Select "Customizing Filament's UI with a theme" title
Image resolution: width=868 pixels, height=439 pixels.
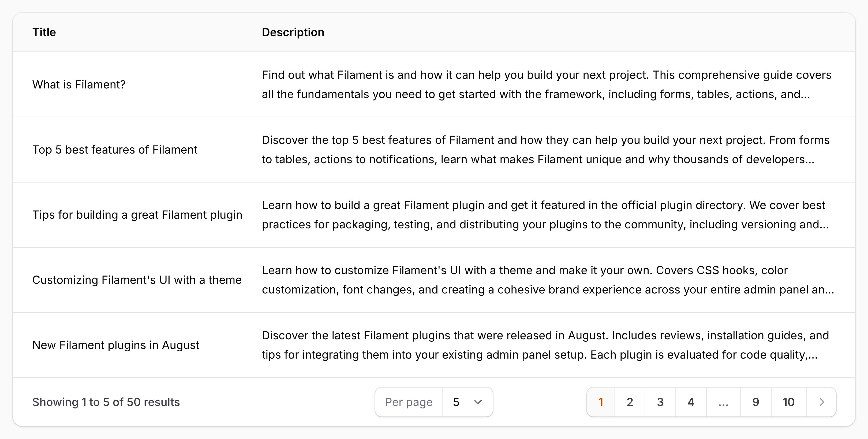click(137, 280)
